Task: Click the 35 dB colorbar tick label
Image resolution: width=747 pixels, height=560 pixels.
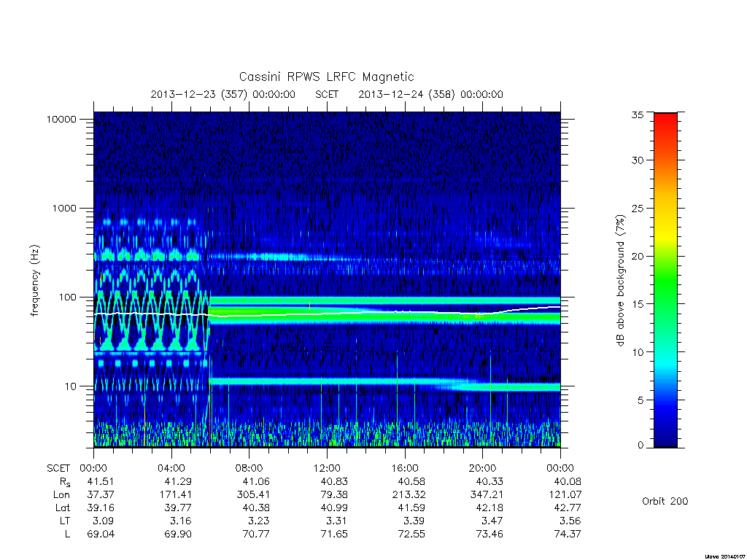Action: pyautogui.click(x=637, y=114)
